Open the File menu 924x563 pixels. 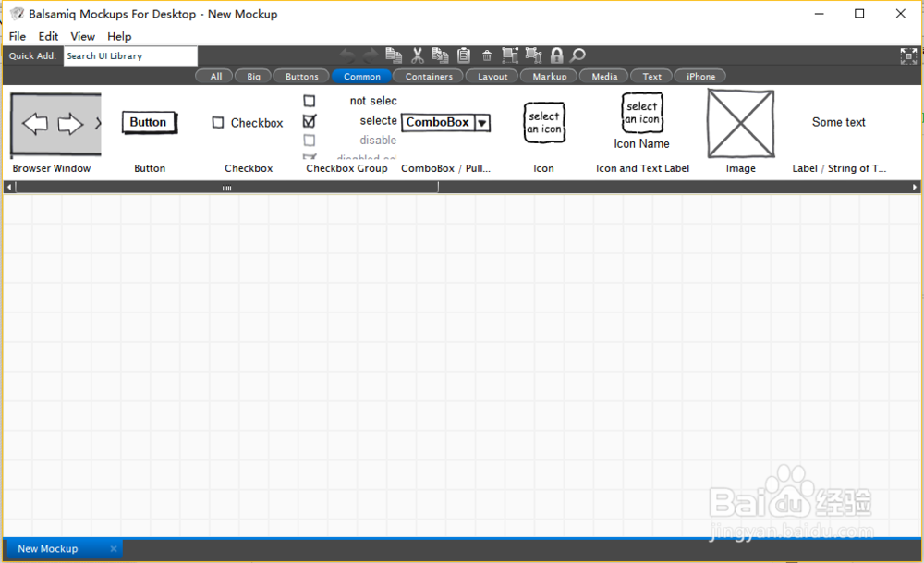coord(17,37)
